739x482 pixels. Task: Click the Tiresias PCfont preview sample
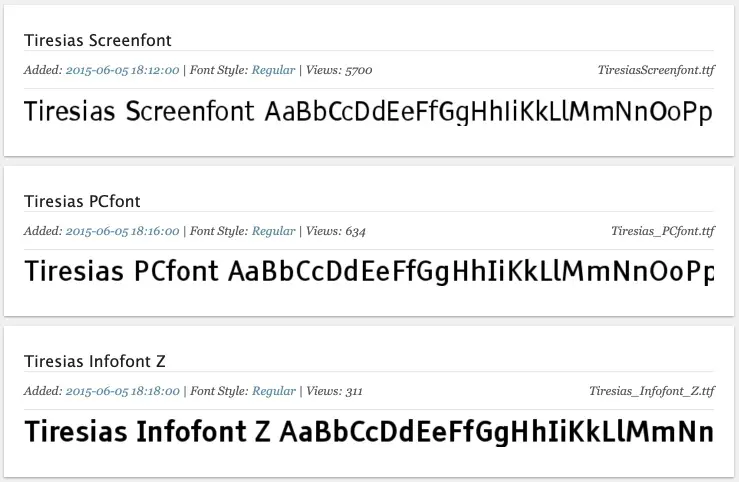point(368,271)
